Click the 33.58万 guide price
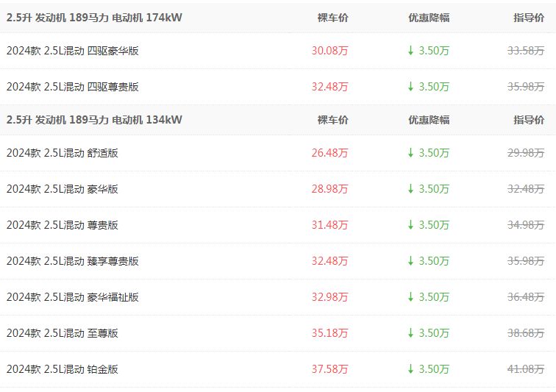 526,51
